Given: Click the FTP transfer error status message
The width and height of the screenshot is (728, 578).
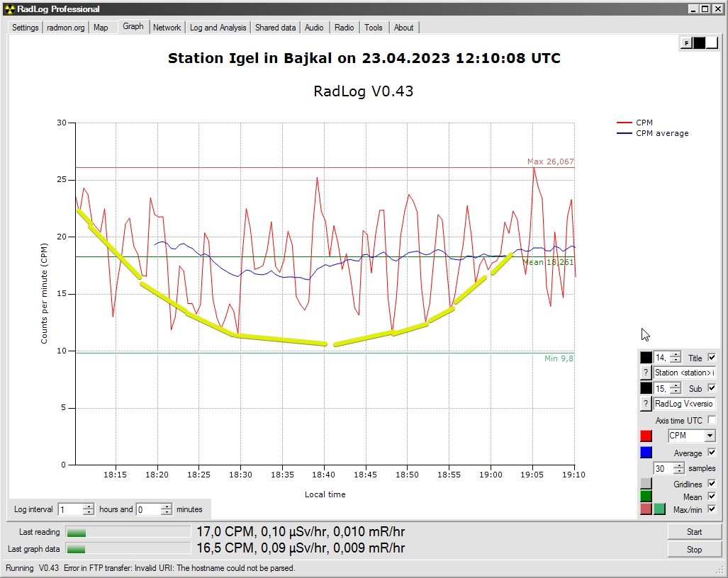Looking at the screenshot, I should pos(179,568).
